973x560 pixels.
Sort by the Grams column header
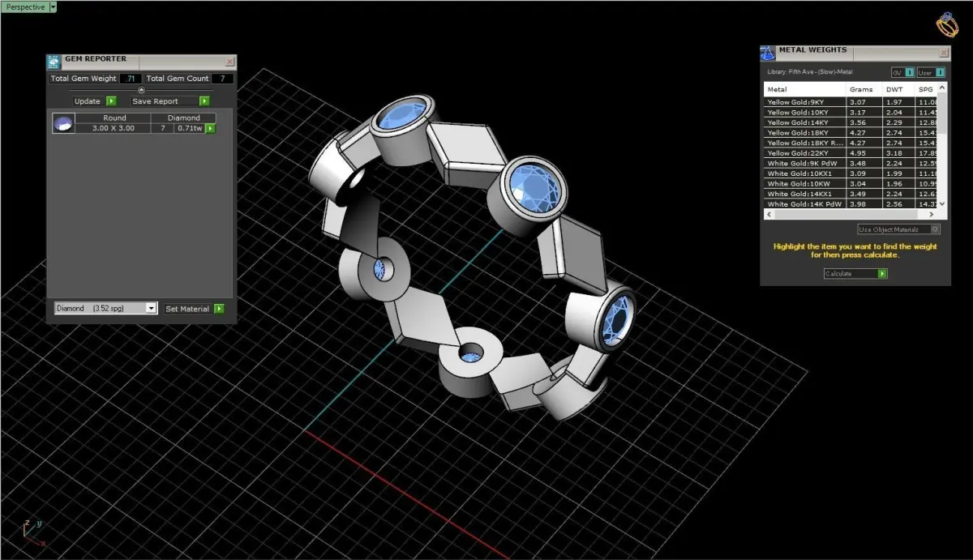864,89
